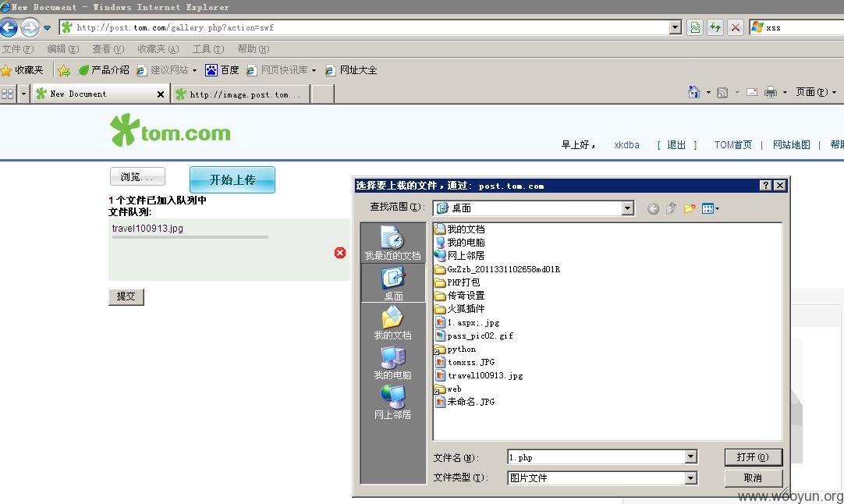Open the 页面(P) command bar menu
This screenshot has width=844, height=504.
pyautogui.click(x=815, y=92)
